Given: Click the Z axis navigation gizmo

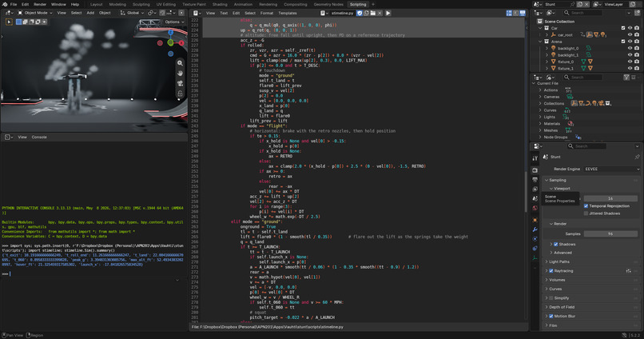Looking at the screenshot, I should coord(170,33).
